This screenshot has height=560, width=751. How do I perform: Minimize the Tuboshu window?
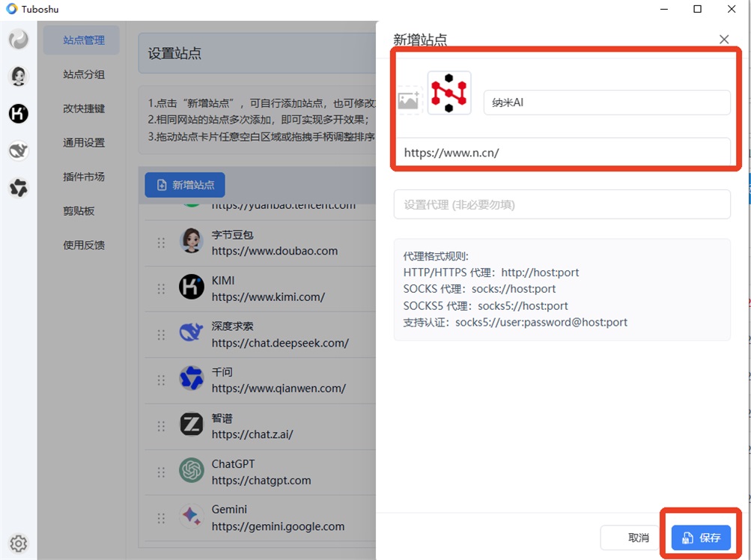[664, 9]
